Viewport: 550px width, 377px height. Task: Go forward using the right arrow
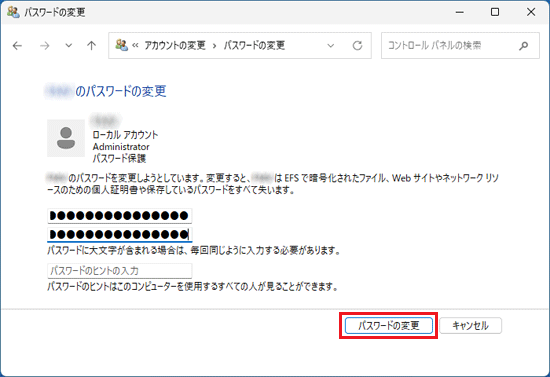(45, 46)
